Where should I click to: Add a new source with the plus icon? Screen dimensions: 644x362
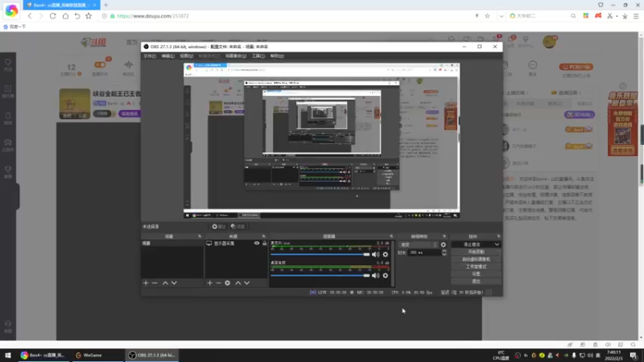210,283
